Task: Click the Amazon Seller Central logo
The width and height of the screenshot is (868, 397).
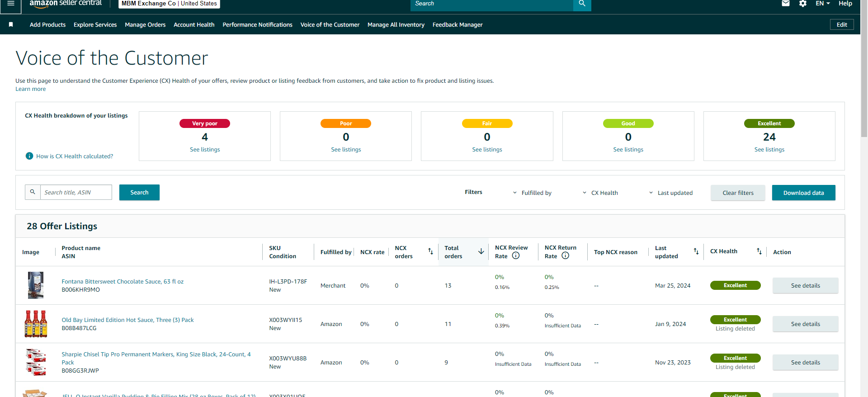Action: tap(66, 4)
